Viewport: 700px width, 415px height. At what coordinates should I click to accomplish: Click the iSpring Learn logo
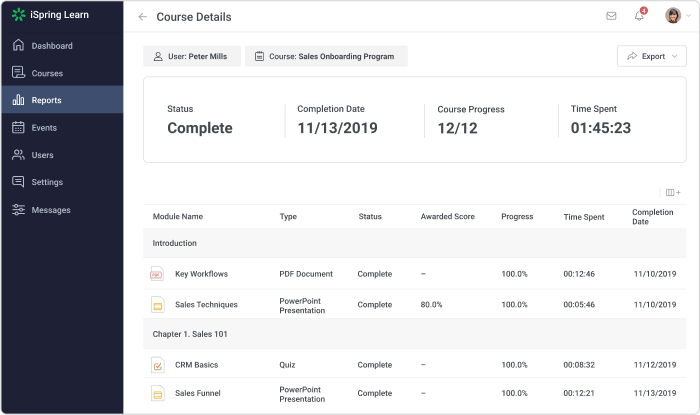50,15
